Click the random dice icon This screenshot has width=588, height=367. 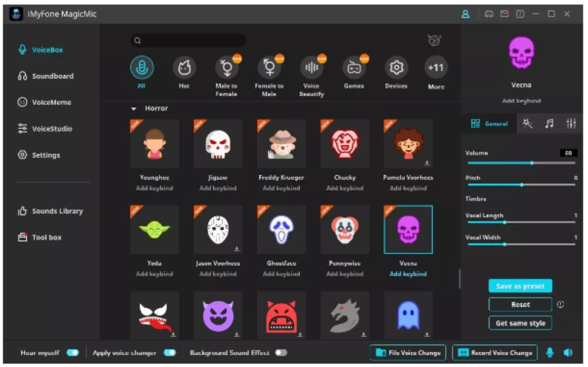[x=435, y=41]
